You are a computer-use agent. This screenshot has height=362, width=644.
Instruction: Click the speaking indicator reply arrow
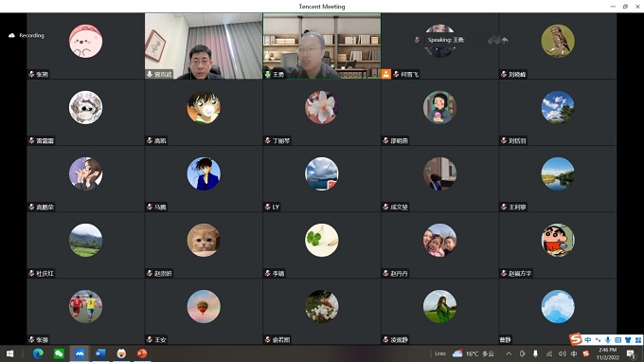pos(505,40)
